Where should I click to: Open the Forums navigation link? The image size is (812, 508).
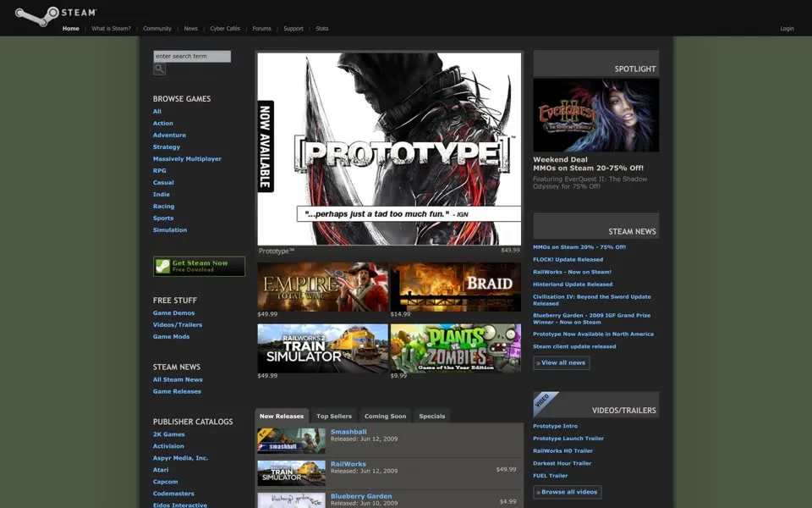(x=261, y=29)
